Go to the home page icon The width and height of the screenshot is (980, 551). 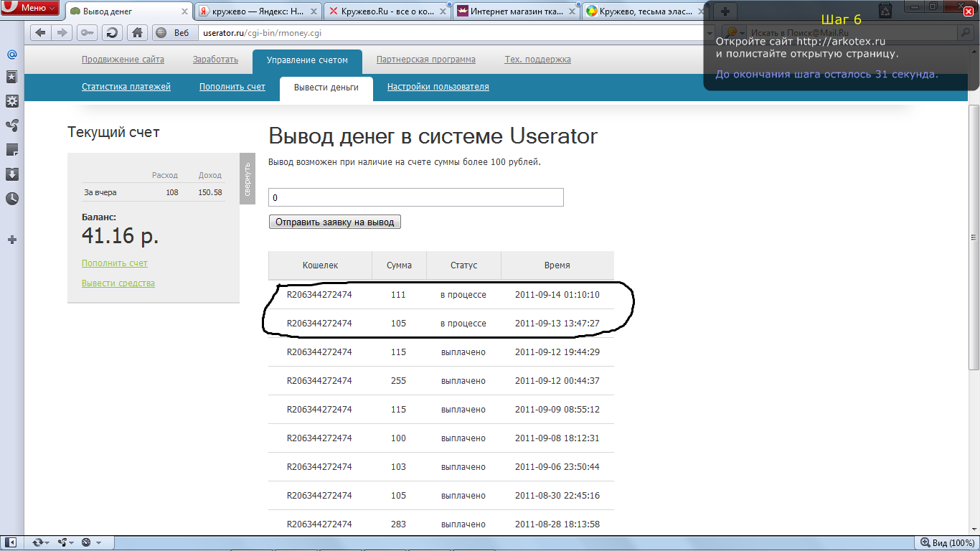click(x=137, y=33)
